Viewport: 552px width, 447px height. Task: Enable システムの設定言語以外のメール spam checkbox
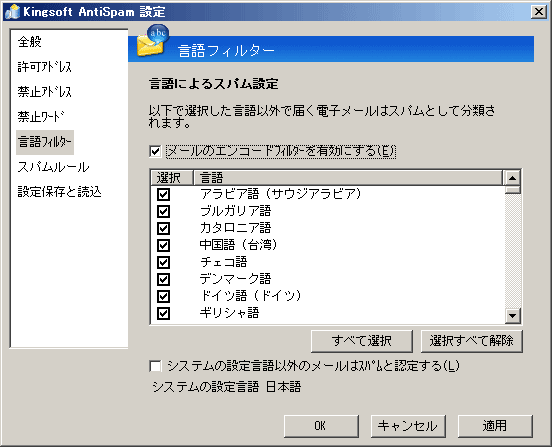click(x=155, y=366)
